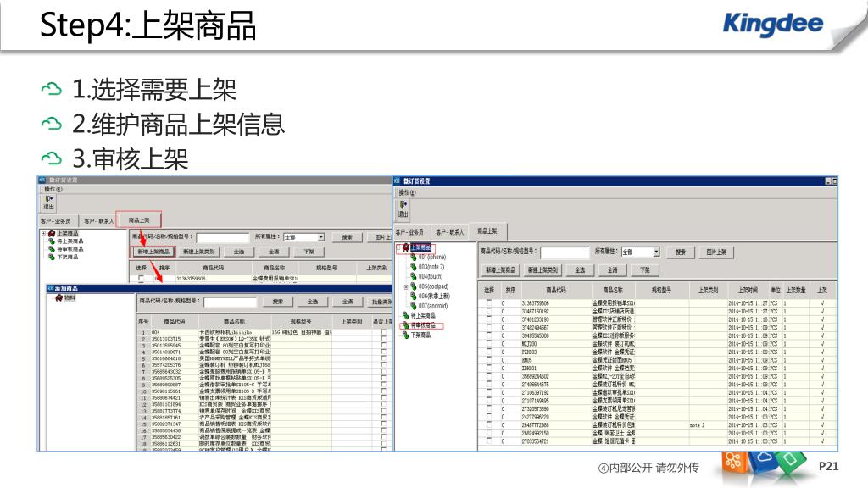Viewport: 868px width, 488px height.
Task: Open 所有属性 dropdown in active 微订货设置 window
Action: [656, 252]
